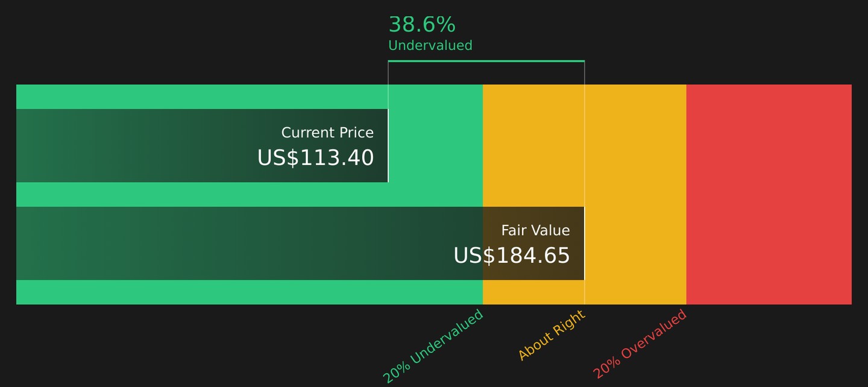The width and height of the screenshot is (868, 387).
Task: Click the green strip above Current Price bar
Action: point(250,96)
